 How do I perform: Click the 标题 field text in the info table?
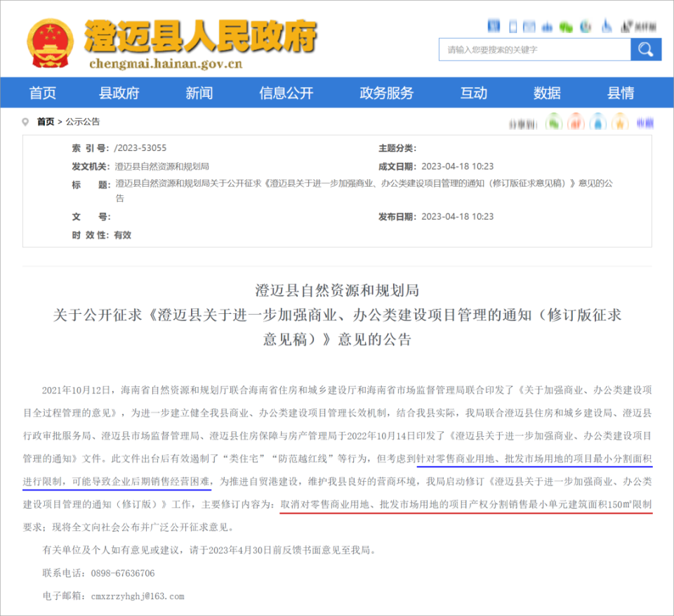pyautogui.click(x=364, y=190)
